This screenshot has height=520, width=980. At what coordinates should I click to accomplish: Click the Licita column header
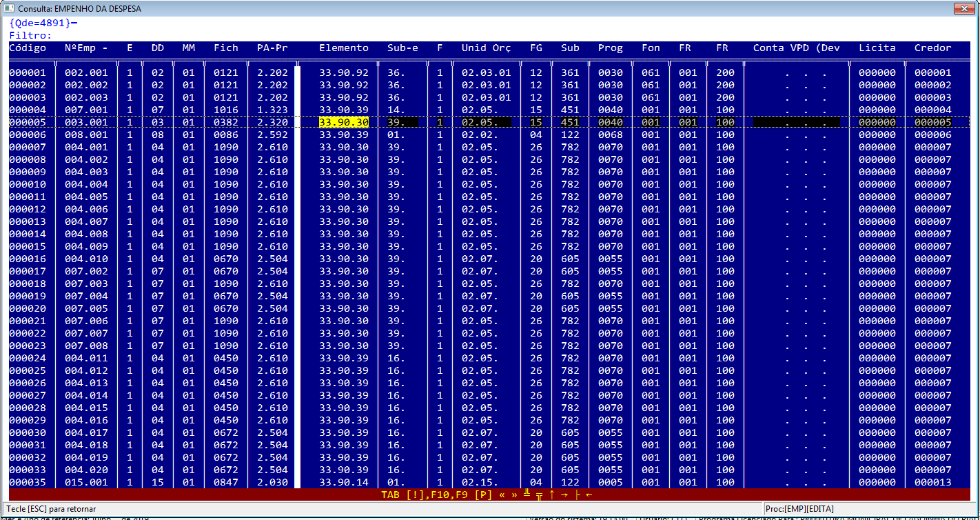877,48
